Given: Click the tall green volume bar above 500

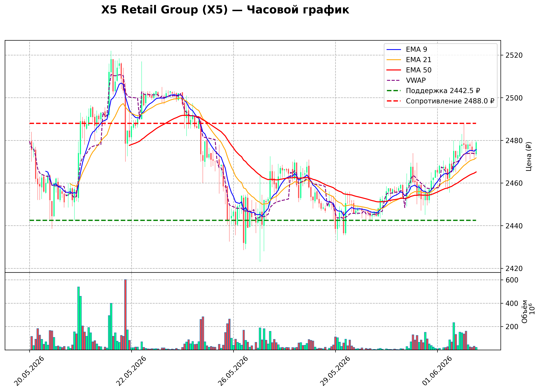Looking at the screenshot, I should 79,318.
